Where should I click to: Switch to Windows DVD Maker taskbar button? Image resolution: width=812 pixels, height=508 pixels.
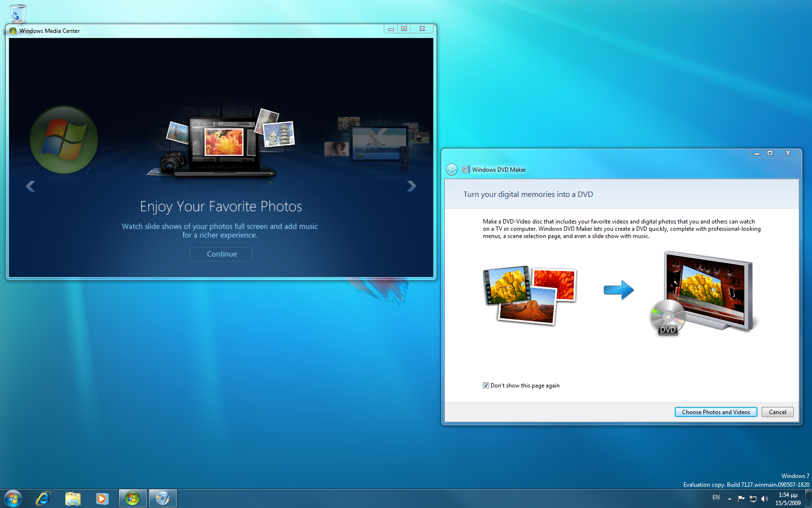pos(163,498)
